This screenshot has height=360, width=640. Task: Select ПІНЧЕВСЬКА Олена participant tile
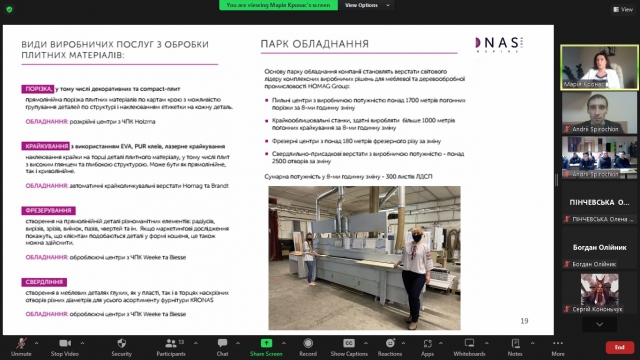599,202
